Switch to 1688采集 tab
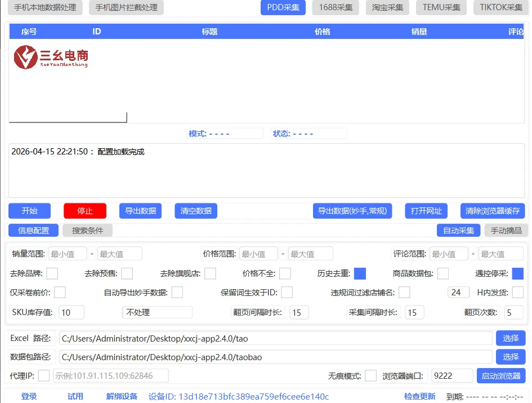 click(x=336, y=7)
